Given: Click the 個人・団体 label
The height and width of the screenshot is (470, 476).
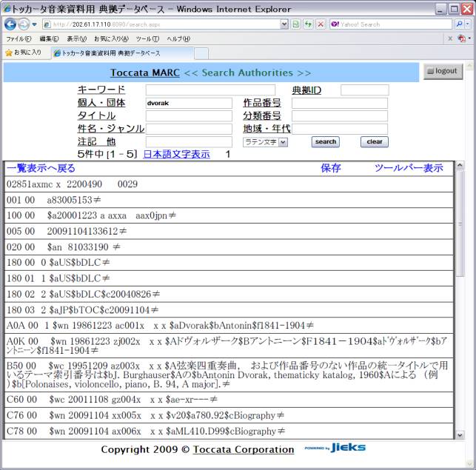Looking at the screenshot, I should coord(101,103).
